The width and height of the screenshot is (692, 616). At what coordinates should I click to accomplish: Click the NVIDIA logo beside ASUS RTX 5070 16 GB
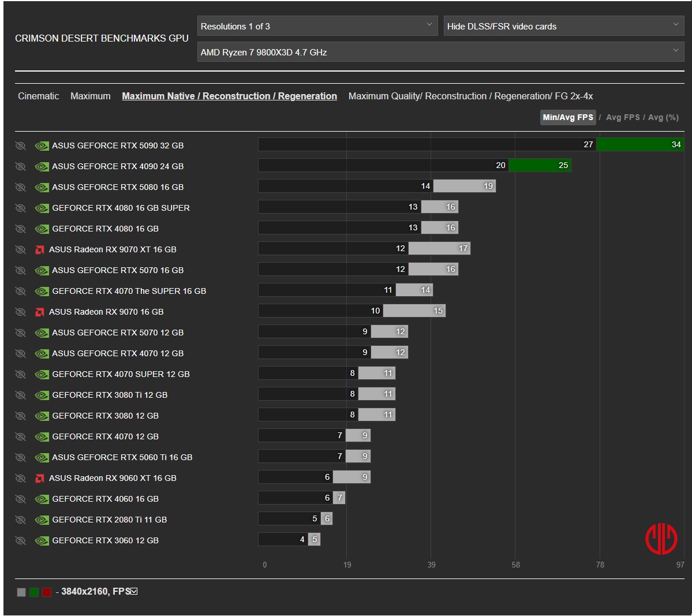(42, 270)
